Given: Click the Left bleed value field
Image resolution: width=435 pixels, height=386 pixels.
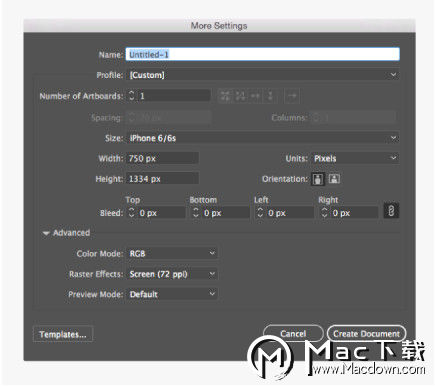Looking at the screenshot, I should point(290,213).
